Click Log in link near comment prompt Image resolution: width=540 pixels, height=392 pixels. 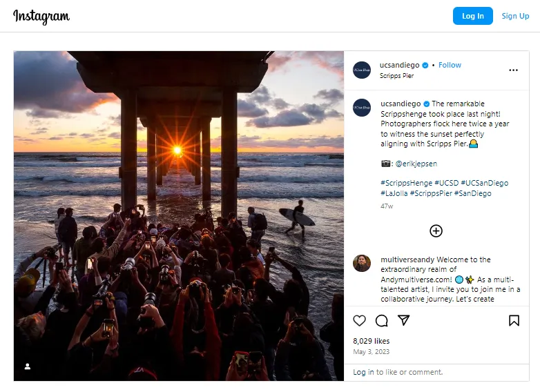click(363, 372)
